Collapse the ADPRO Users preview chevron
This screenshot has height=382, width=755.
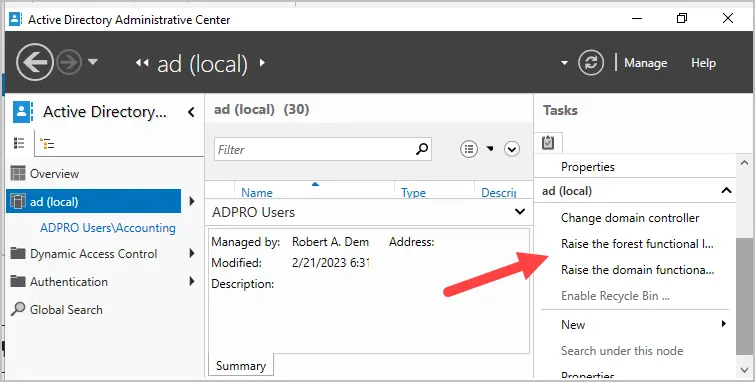pyautogui.click(x=520, y=211)
